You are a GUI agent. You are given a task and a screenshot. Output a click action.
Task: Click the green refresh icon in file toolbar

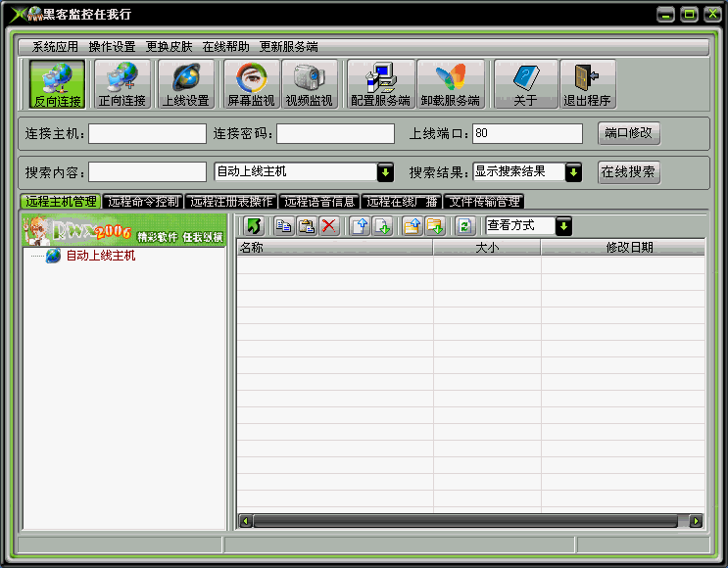[464, 226]
